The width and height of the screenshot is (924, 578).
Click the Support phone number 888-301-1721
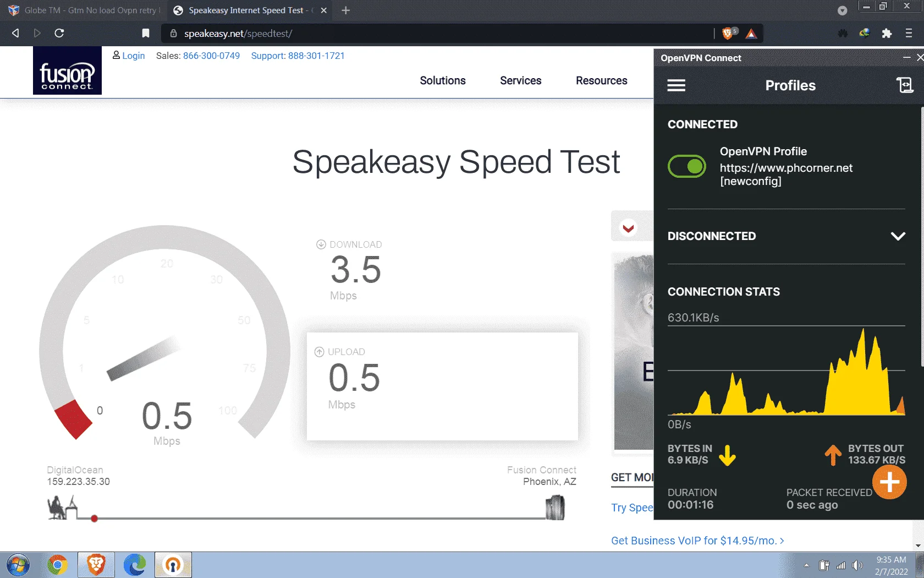[x=316, y=56]
